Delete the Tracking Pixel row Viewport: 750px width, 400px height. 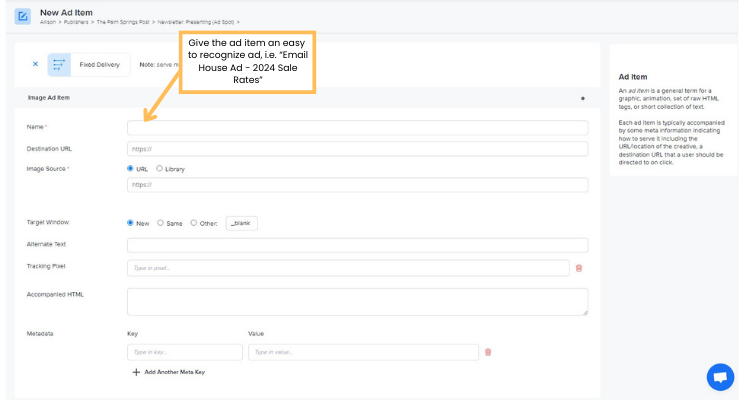pyautogui.click(x=578, y=268)
